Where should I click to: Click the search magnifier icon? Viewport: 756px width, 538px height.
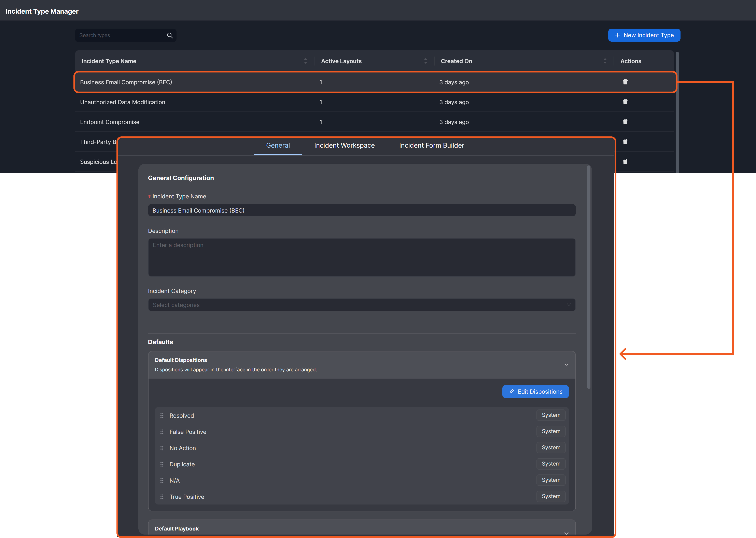pyautogui.click(x=170, y=36)
